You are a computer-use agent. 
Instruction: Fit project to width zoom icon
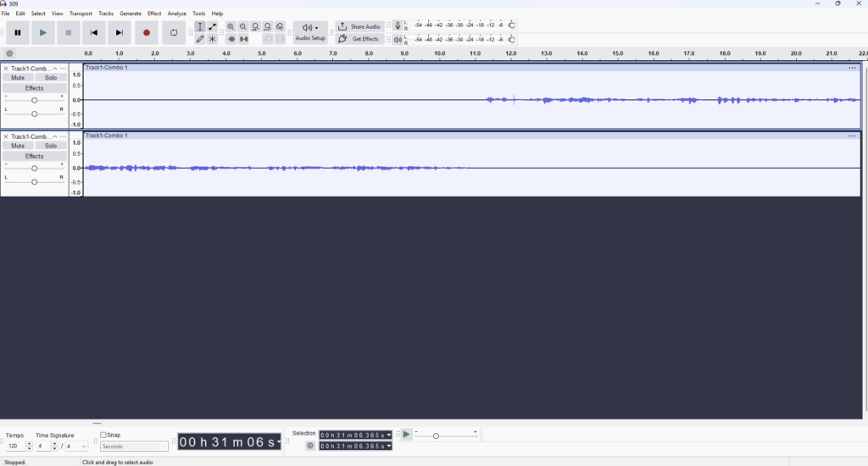[268, 26]
